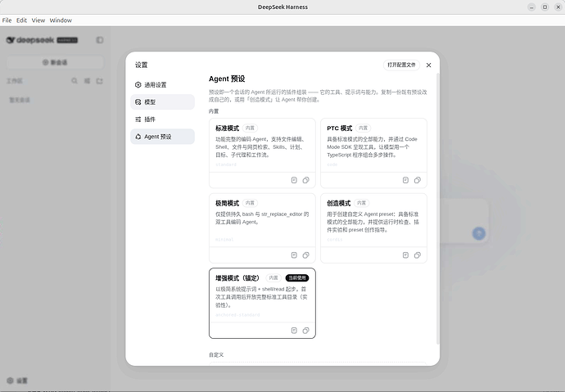
Task: Duplicate the 增强模式（锚定）preset
Action: point(305,331)
